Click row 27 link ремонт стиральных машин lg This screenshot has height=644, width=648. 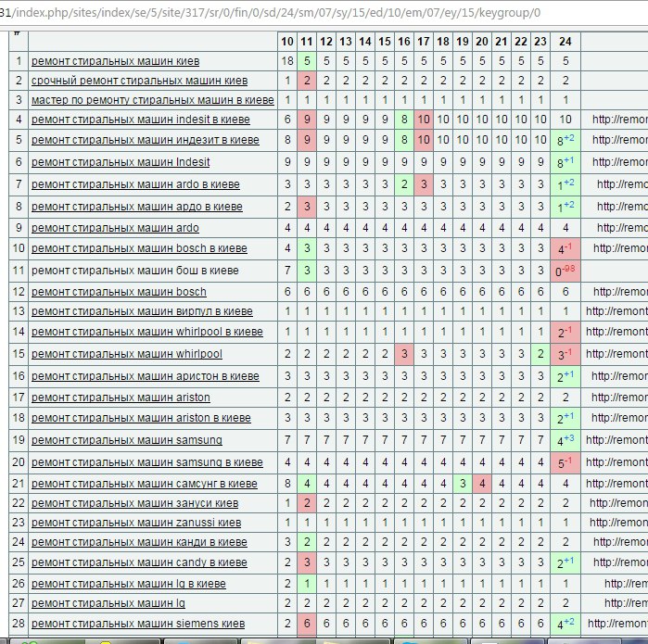(108, 603)
